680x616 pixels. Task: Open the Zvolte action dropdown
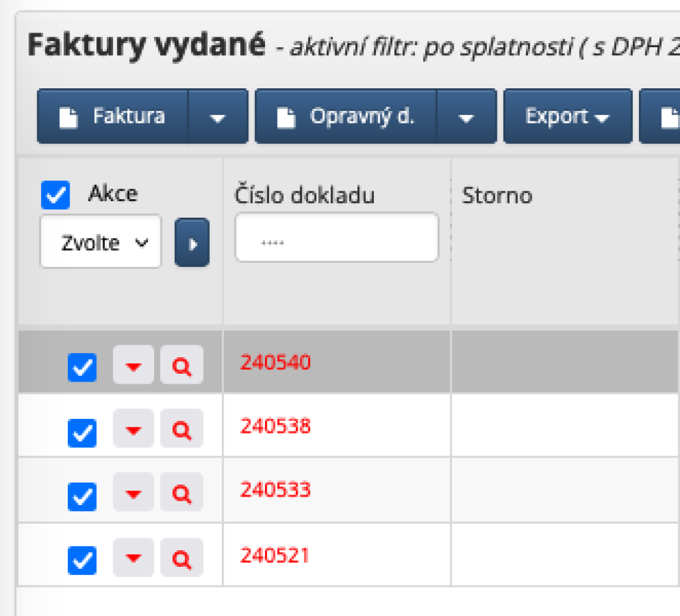click(100, 242)
